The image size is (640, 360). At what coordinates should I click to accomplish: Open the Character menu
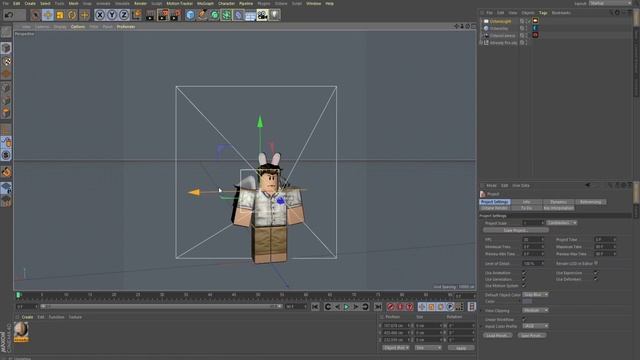(x=226, y=3)
